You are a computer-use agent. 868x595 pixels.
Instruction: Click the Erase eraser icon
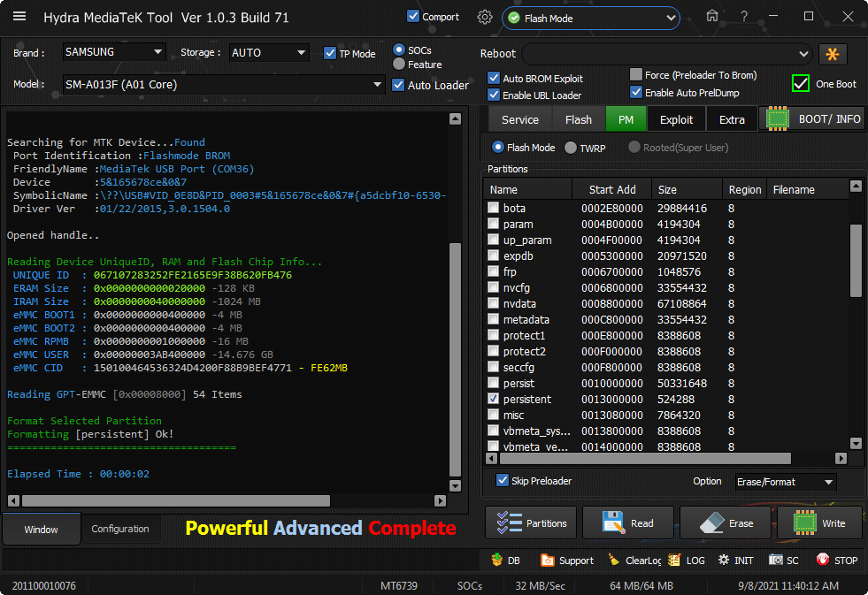[712, 523]
